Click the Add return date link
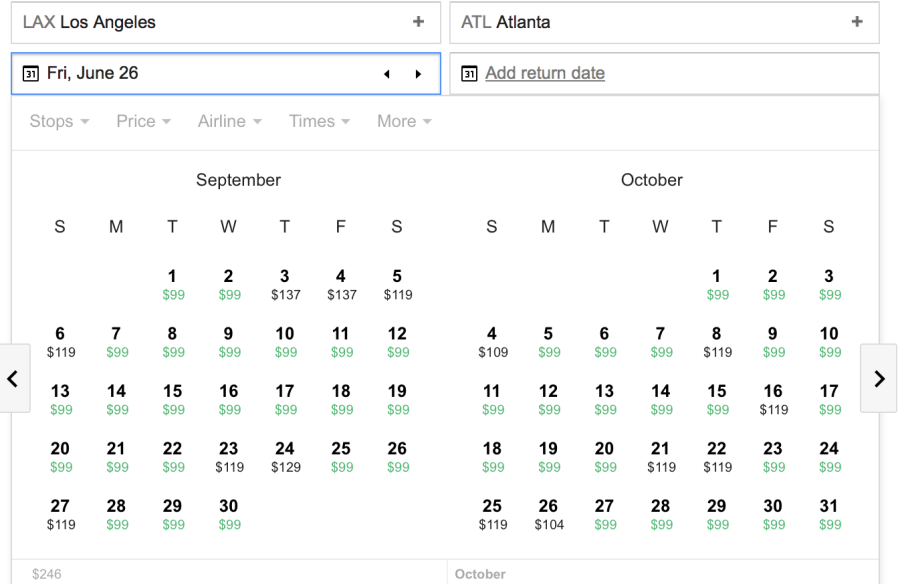Screen dimensions: 900x584 pyautogui.click(x=545, y=73)
